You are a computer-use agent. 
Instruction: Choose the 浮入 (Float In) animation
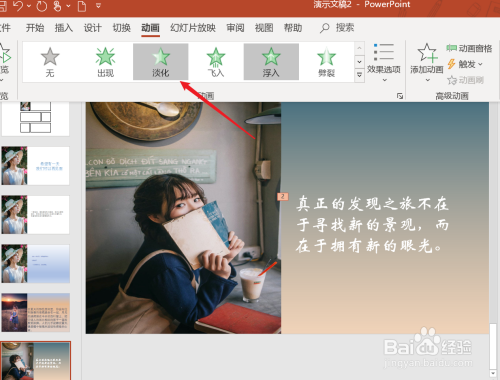pyautogui.click(x=271, y=62)
